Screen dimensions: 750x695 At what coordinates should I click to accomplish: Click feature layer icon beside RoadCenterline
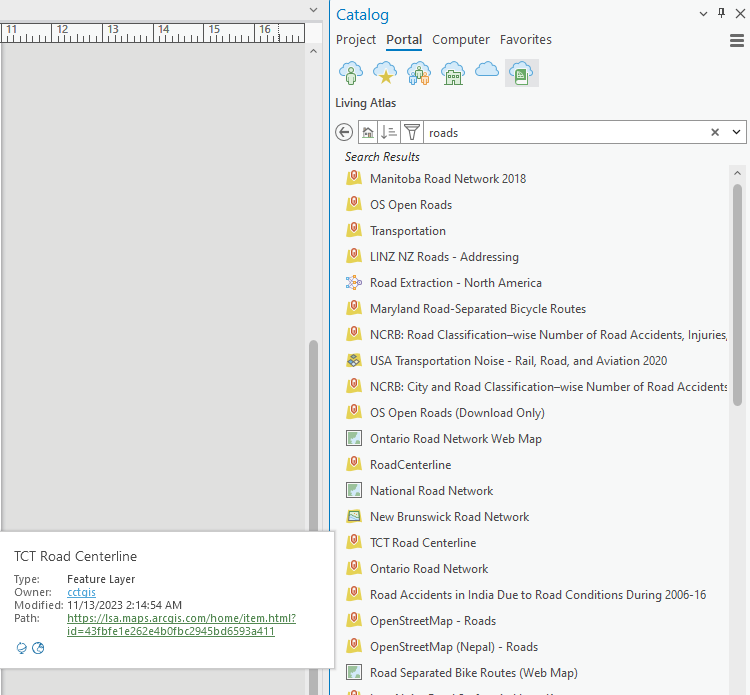[353, 463]
